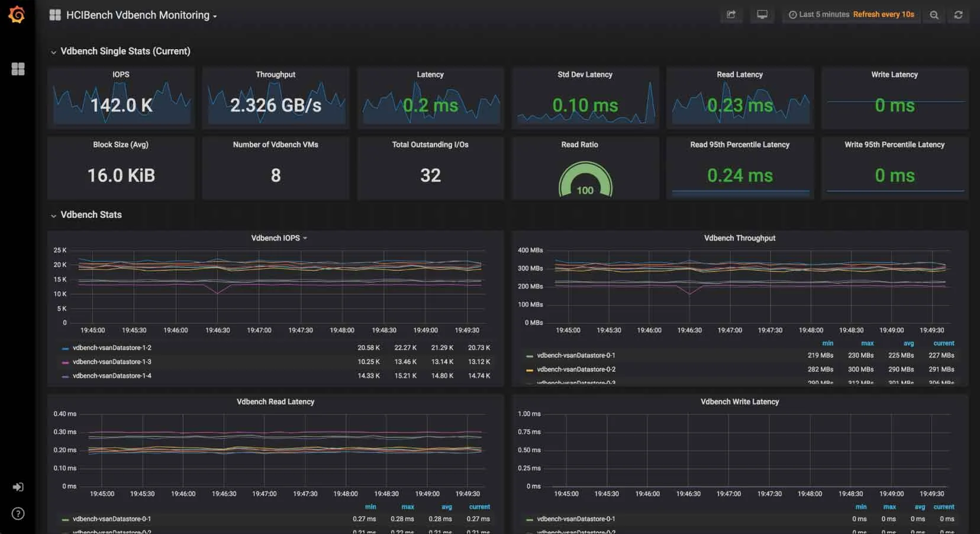Open the Last 5 minutes time picker

coord(852,15)
